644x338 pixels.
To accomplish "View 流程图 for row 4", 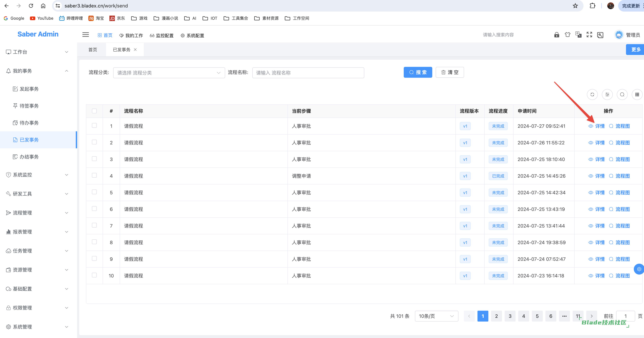I will coord(619,176).
